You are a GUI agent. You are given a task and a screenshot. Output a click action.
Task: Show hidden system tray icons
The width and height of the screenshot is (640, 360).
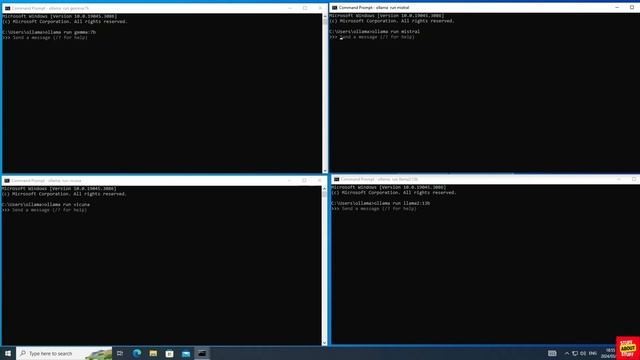point(567,353)
